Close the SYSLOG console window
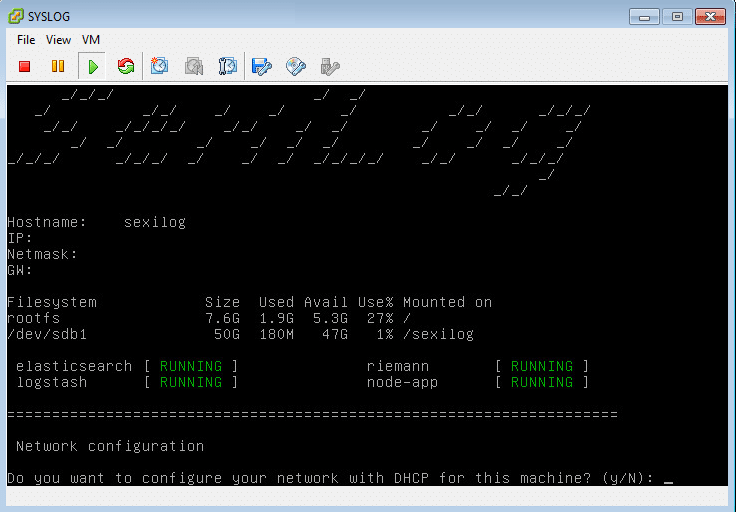Screen dimensions: 736x512 coord(710,17)
